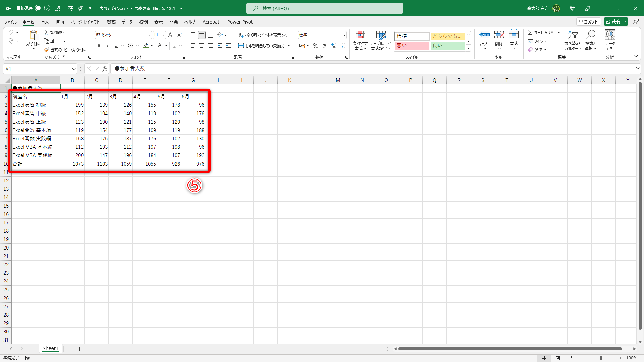The image size is (644, 362).
Task: Click the Increase Indent icon
Action: coord(229,46)
